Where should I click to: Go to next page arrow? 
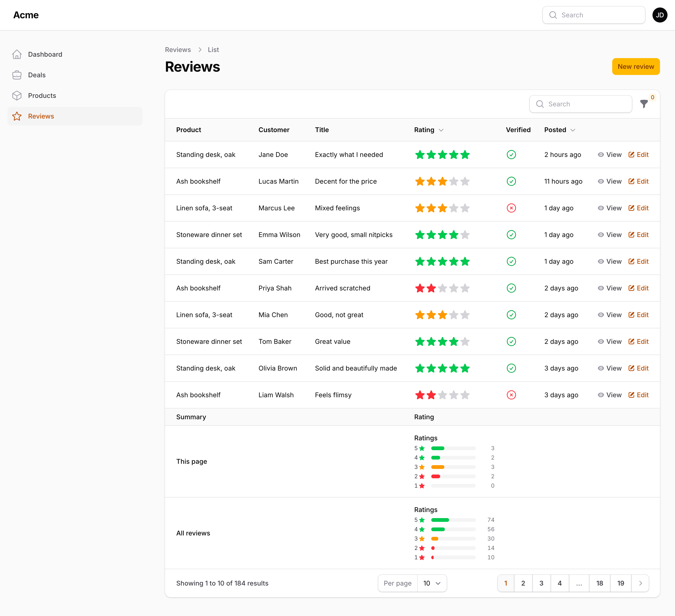(640, 583)
